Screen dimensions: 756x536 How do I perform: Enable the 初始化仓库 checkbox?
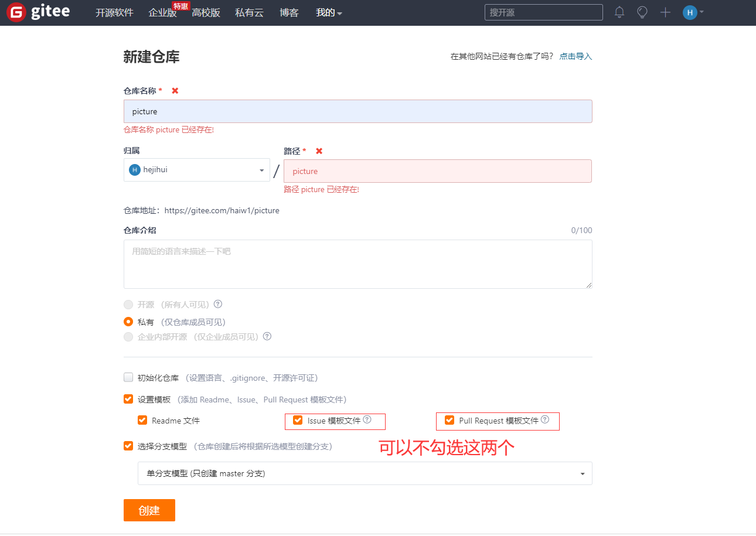128,377
